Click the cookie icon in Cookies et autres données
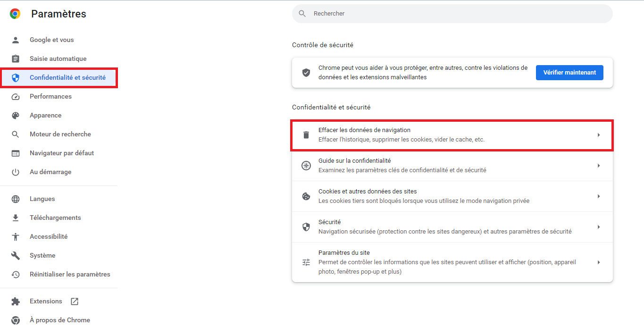Viewport: 644px width, 335px height. [x=306, y=196]
